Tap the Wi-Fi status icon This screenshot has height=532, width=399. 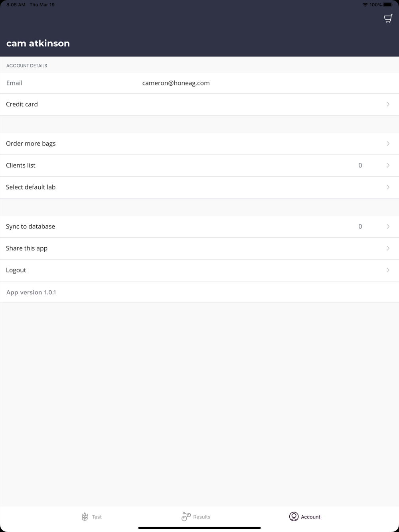[365, 5]
